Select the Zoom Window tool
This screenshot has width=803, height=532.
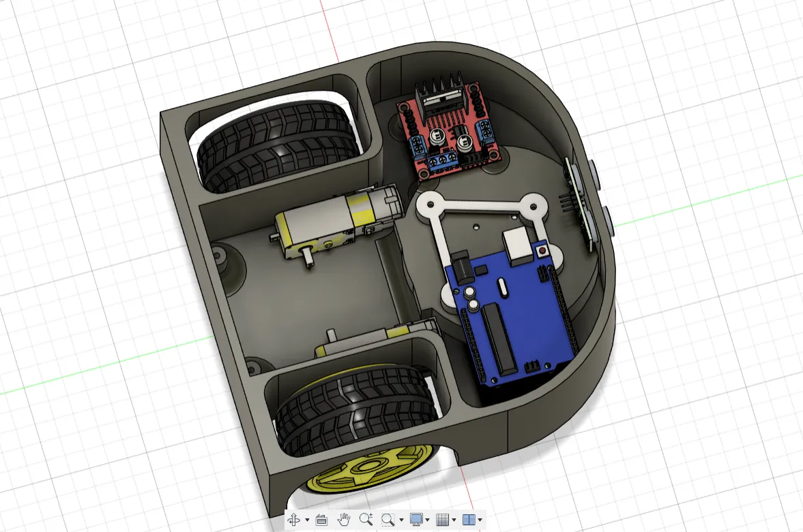click(x=387, y=520)
